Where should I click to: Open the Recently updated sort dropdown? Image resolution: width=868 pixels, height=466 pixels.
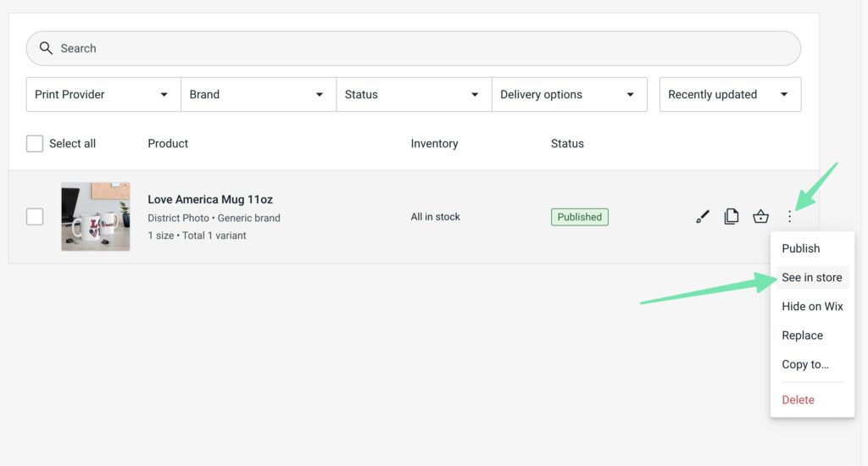(730, 94)
